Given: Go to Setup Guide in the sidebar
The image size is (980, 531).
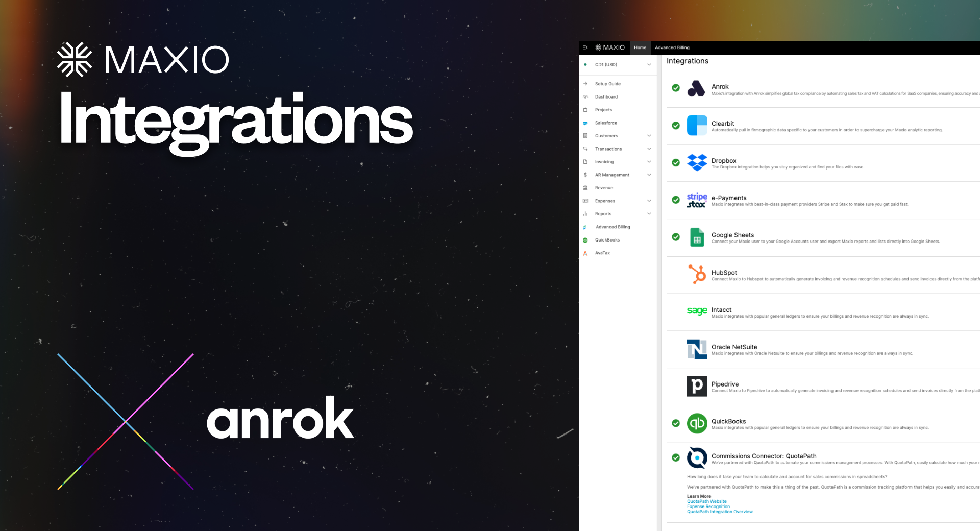Looking at the screenshot, I should (x=607, y=84).
